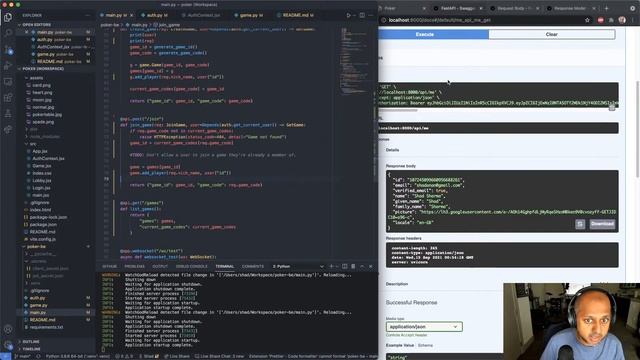The image size is (640, 360).
Task: Expand the Outline section
Action: click(31, 341)
